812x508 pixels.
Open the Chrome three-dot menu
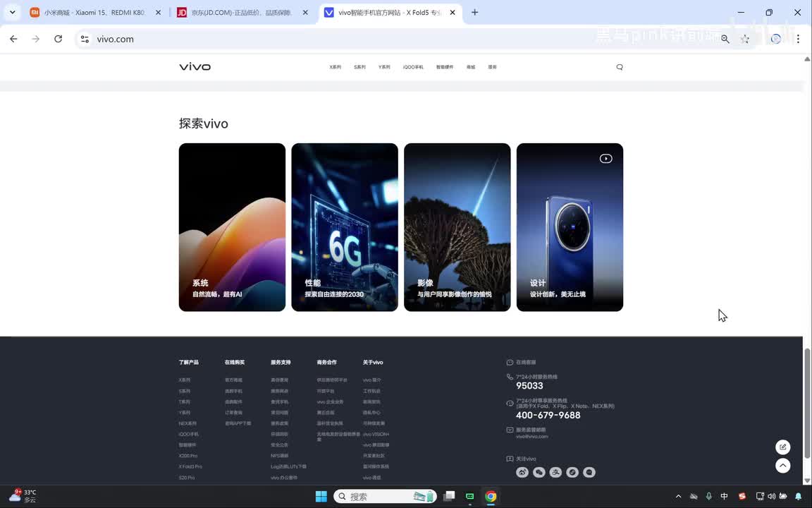click(x=798, y=39)
